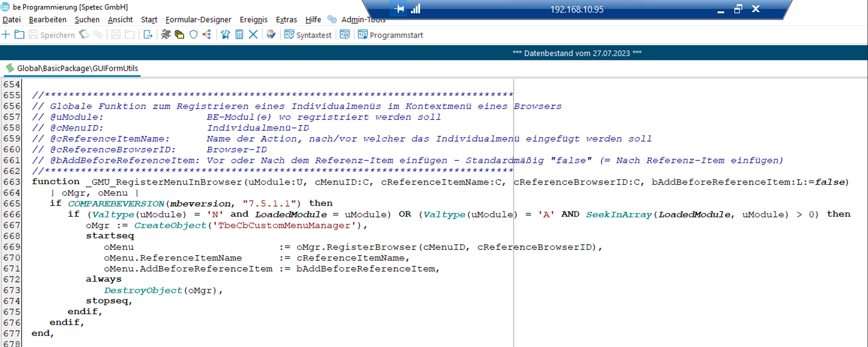Click the red tree structure icon
Image resolution: width=868 pixels, height=347 pixels.
point(207,34)
